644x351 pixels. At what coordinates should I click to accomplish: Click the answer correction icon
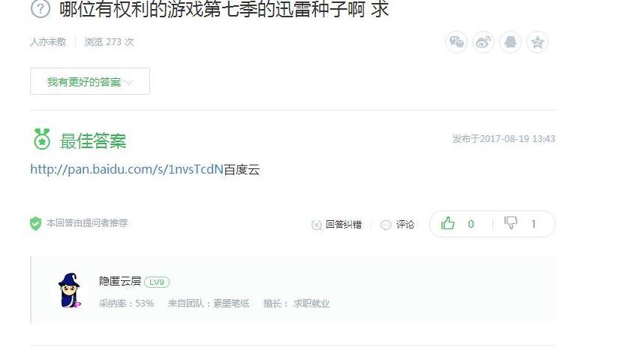click(316, 225)
